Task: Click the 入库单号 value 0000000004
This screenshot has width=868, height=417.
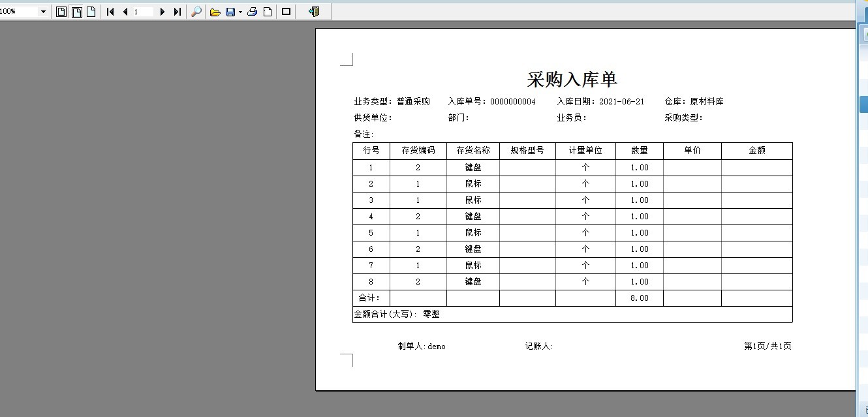Action: tap(513, 102)
